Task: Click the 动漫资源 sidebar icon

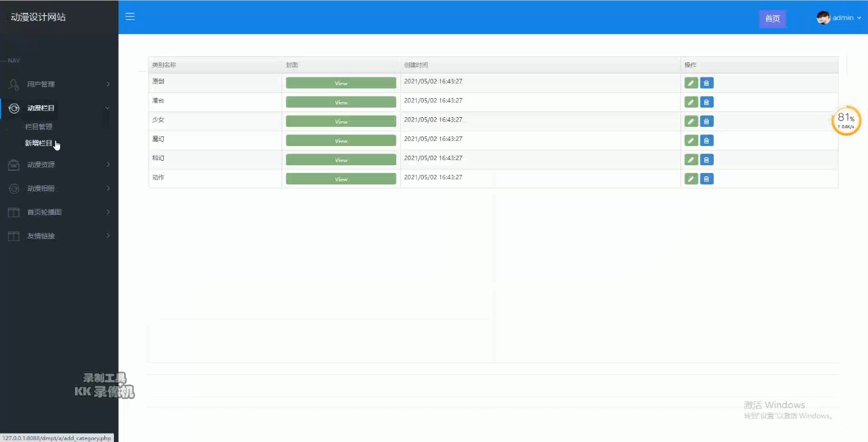Action: 13,165
